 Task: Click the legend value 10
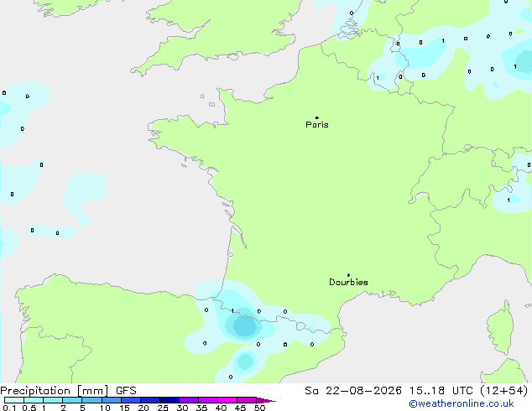coord(105,408)
